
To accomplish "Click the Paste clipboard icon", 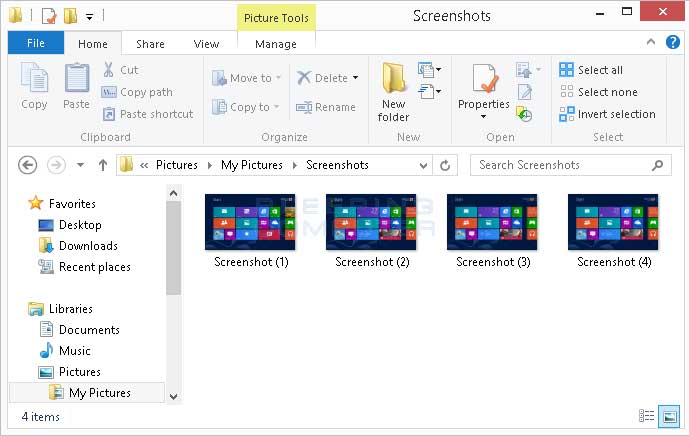I will click(76, 78).
